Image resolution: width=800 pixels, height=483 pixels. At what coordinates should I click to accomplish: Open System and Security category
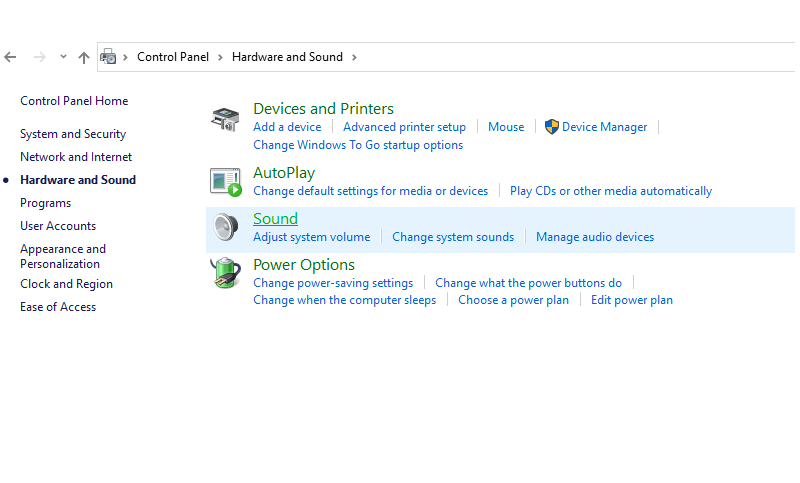[x=73, y=134]
